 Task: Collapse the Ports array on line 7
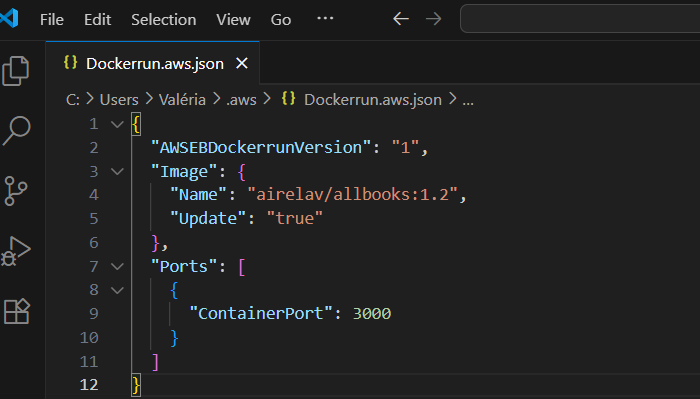(x=117, y=266)
